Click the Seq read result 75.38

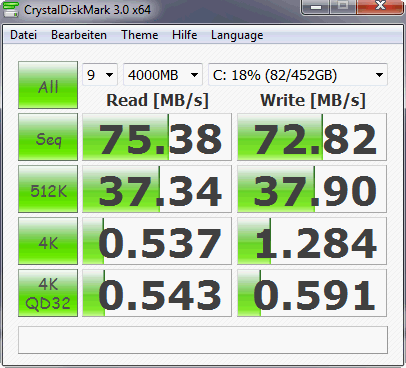coord(157,137)
